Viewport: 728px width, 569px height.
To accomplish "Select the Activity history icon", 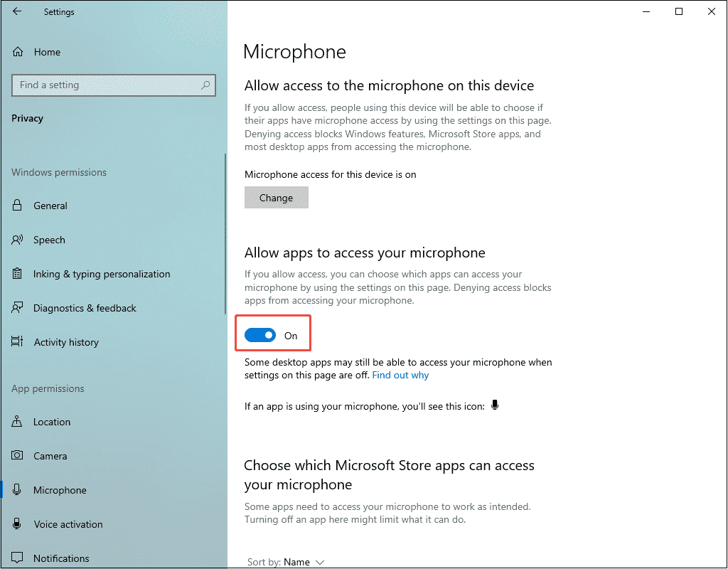I will 16,342.
